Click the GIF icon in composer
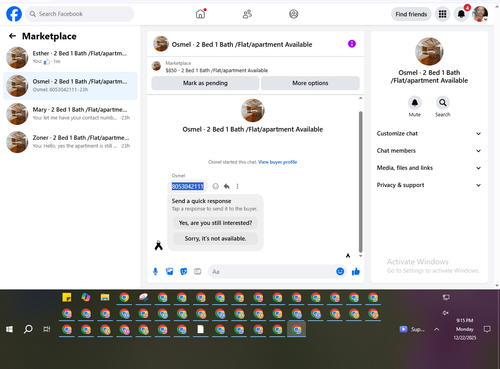 tap(198, 272)
